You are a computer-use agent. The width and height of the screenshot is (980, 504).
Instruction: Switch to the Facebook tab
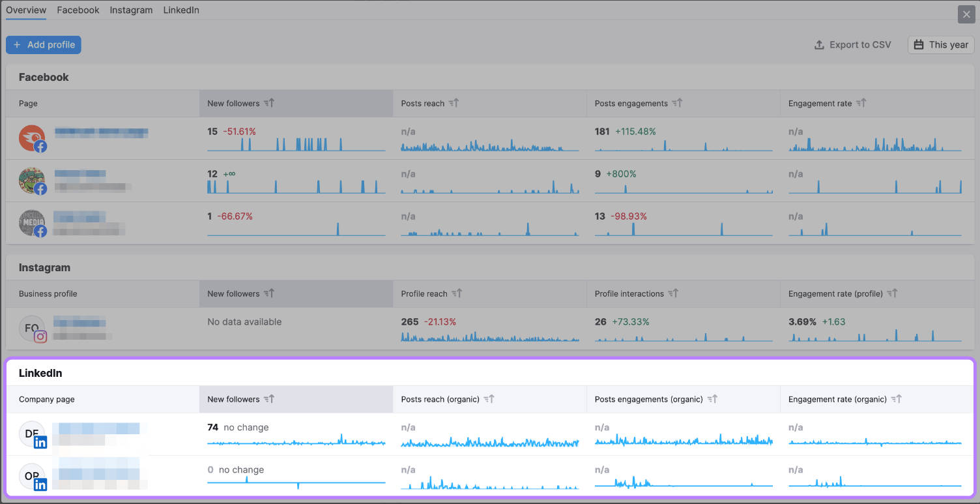pyautogui.click(x=78, y=10)
